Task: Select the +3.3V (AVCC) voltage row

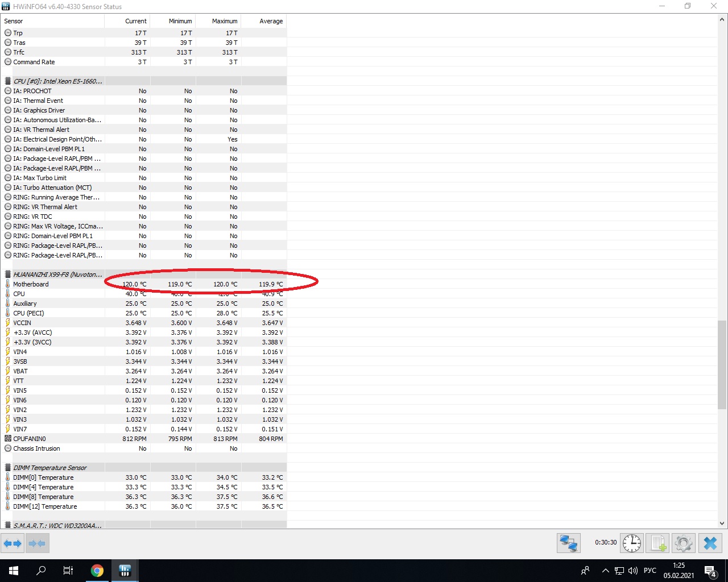Action: tap(144, 332)
